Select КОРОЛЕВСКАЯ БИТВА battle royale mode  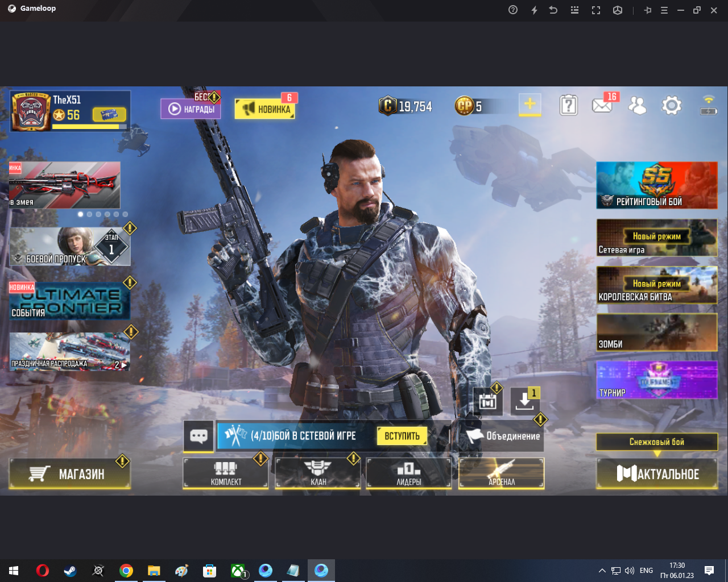(657, 285)
